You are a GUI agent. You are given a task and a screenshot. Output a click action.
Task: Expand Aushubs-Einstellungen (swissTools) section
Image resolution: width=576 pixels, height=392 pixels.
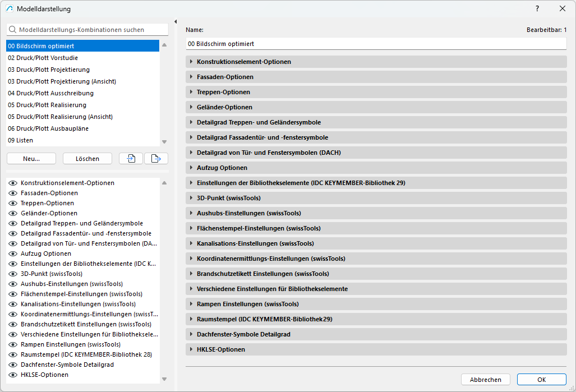click(x=191, y=213)
